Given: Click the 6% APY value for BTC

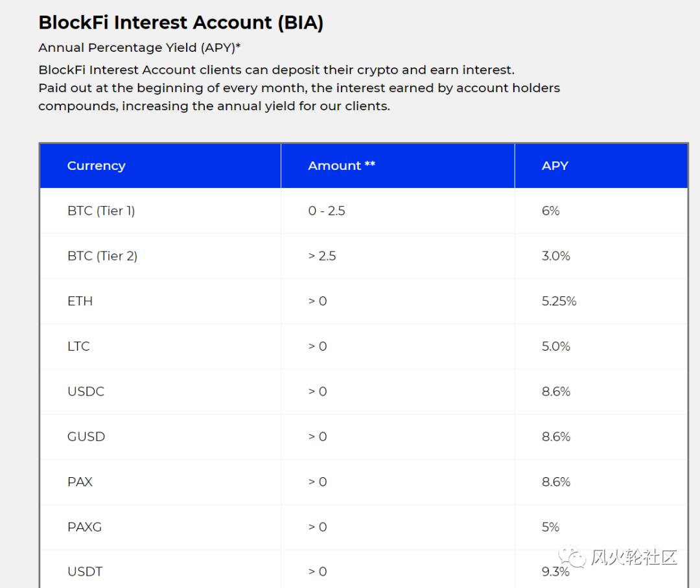Looking at the screenshot, I should click(550, 211).
